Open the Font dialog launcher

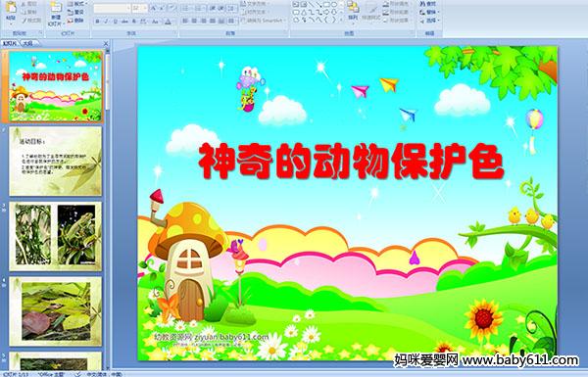click(x=175, y=33)
